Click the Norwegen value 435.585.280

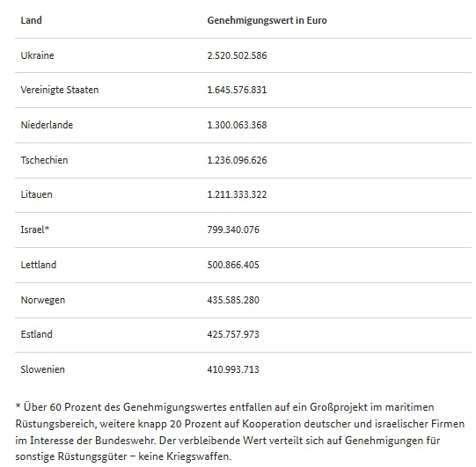(233, 300)
